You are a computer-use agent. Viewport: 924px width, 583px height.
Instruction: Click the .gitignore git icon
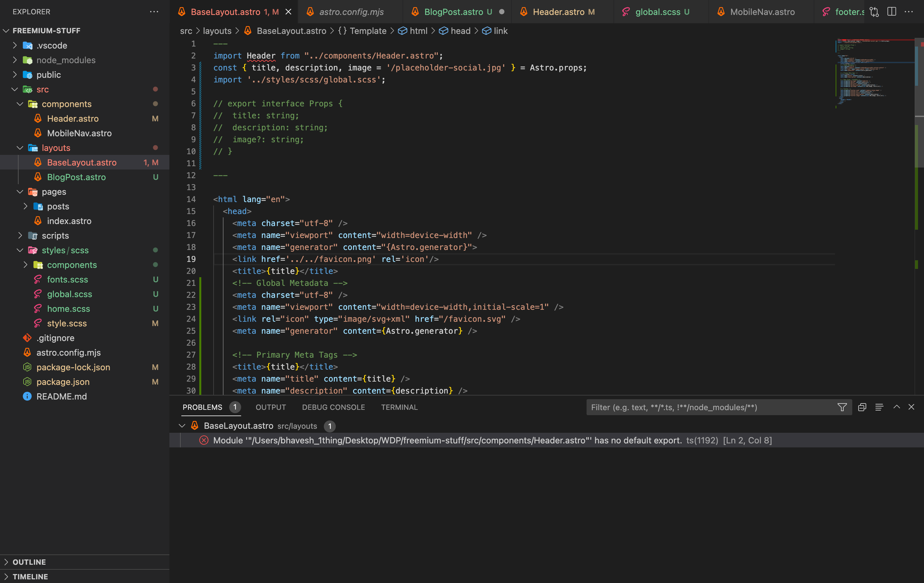27,338
